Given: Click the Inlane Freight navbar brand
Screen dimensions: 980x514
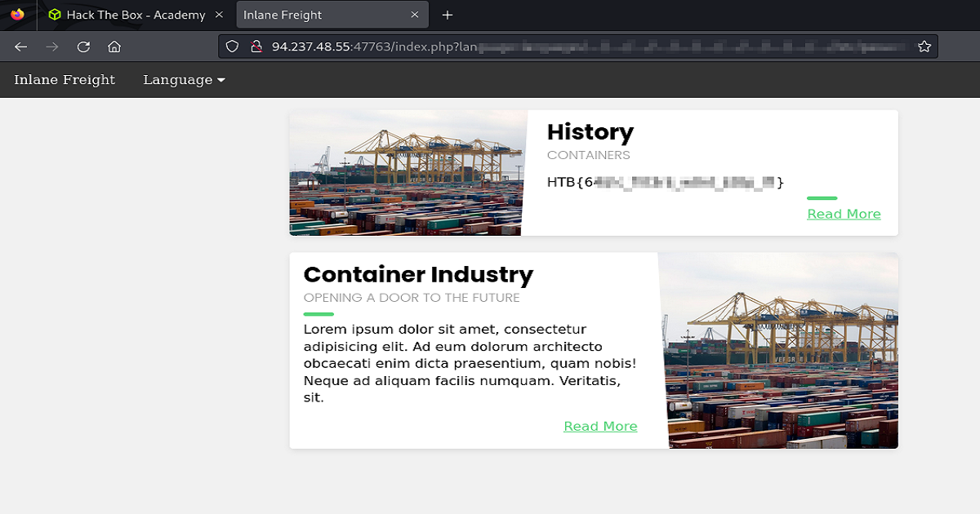Looking at the screenshot, I should [x=65, y=80].
